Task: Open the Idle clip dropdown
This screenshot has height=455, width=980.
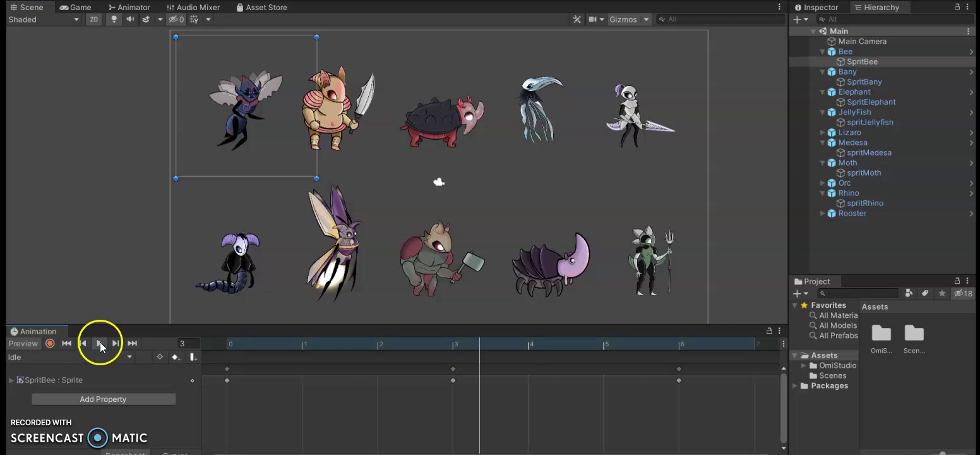Action: (69, 357)
